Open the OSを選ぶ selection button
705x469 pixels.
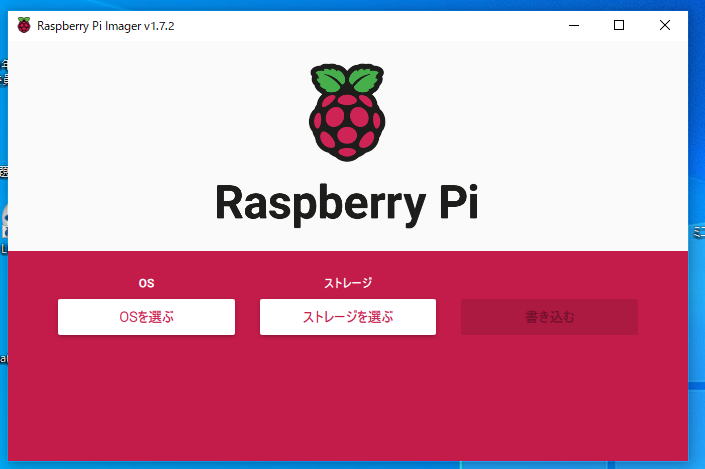coord(146,317)
